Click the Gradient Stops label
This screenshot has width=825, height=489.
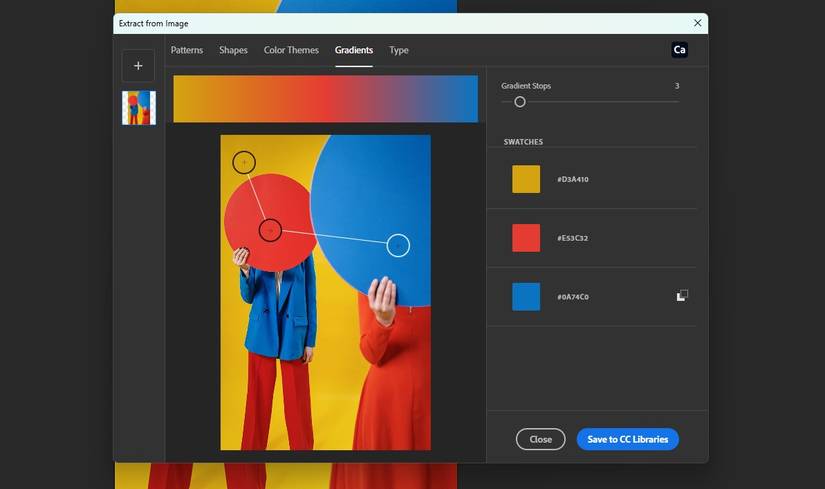coord(526,86)
